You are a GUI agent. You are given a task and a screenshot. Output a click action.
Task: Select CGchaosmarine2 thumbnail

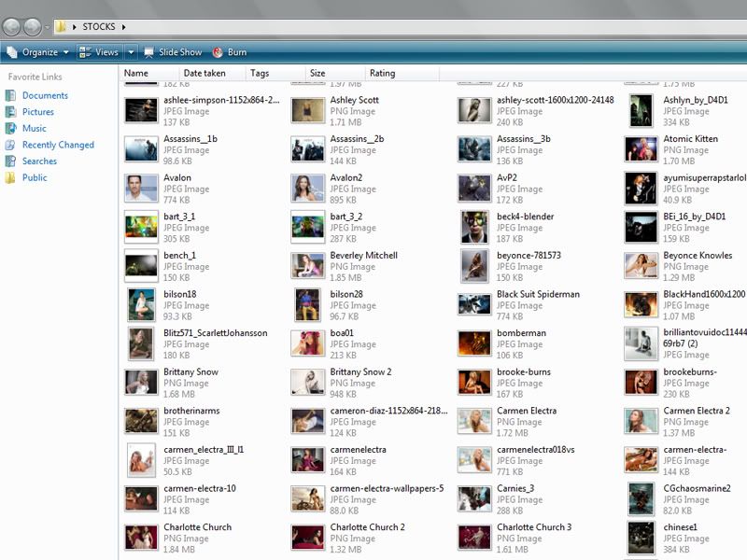(x=641, y=499)
